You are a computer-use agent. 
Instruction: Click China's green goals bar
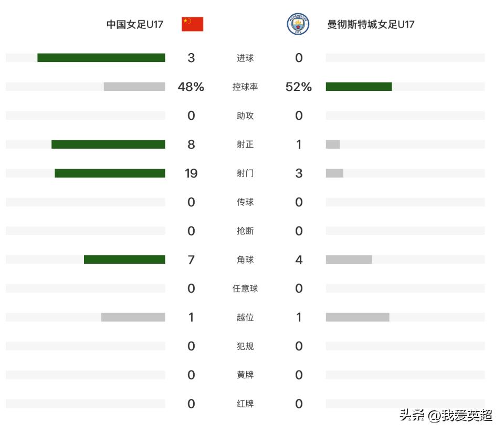pos(101,58)
